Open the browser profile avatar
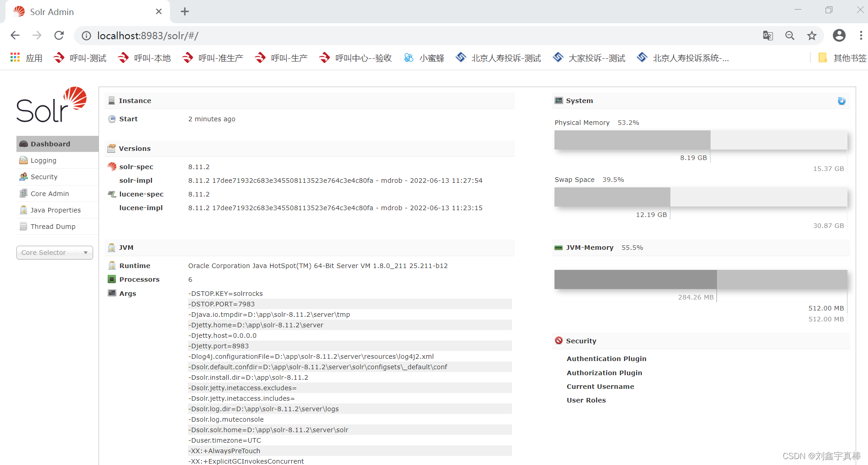 pos(839,36)
